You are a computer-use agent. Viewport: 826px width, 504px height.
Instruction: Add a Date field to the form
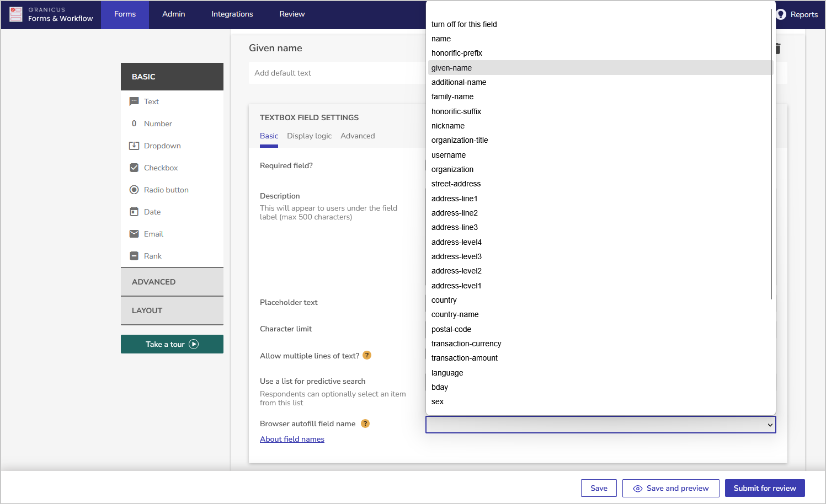pyautogui.click(x=152, y=212)
